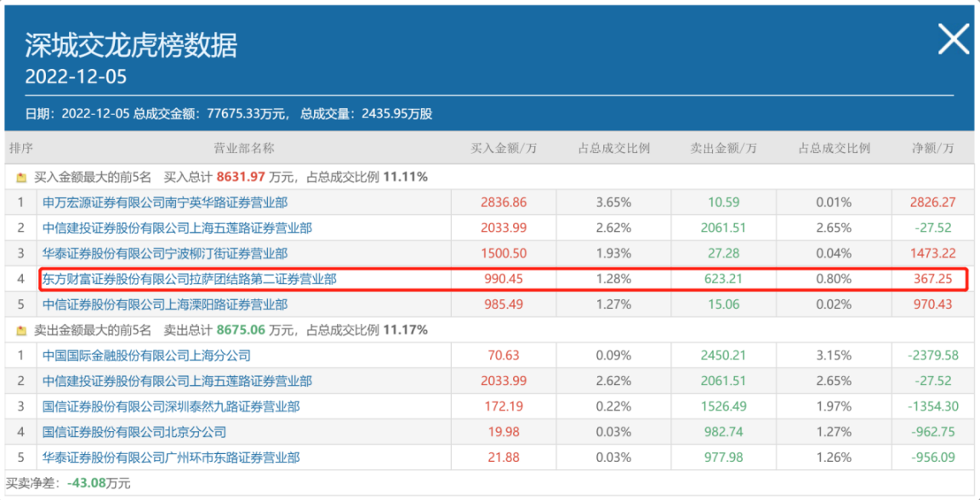Image resolution: width=980 pixels, height=500 pixels.
Task: Click the 深城交龙虎榜数据 title
Action: pos(131,46)
